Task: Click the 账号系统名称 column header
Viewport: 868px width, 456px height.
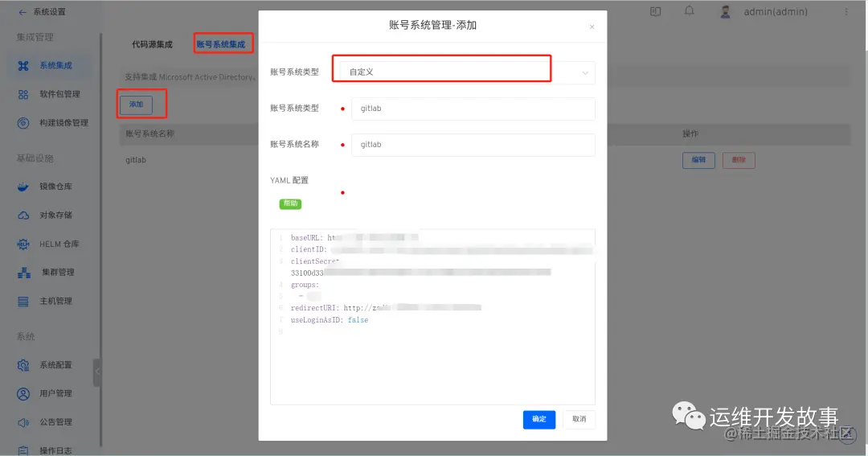Action: tap(150, 134)
